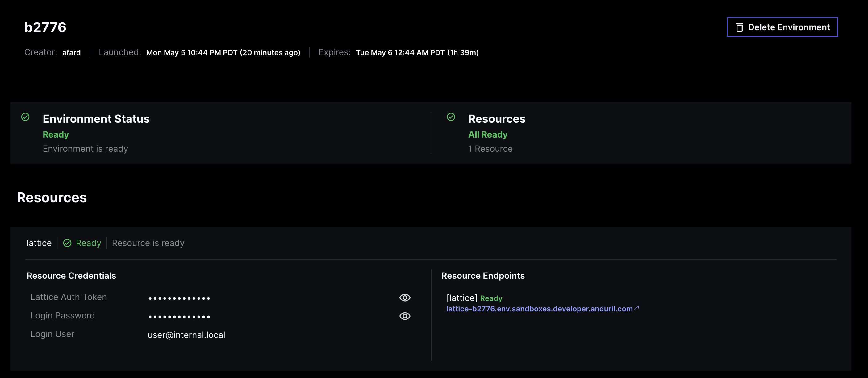This screenshot has width=868, height=378.
Task: Open the lattice-b2776 sandbox endpoint link
Action: [x=539, y=309]
